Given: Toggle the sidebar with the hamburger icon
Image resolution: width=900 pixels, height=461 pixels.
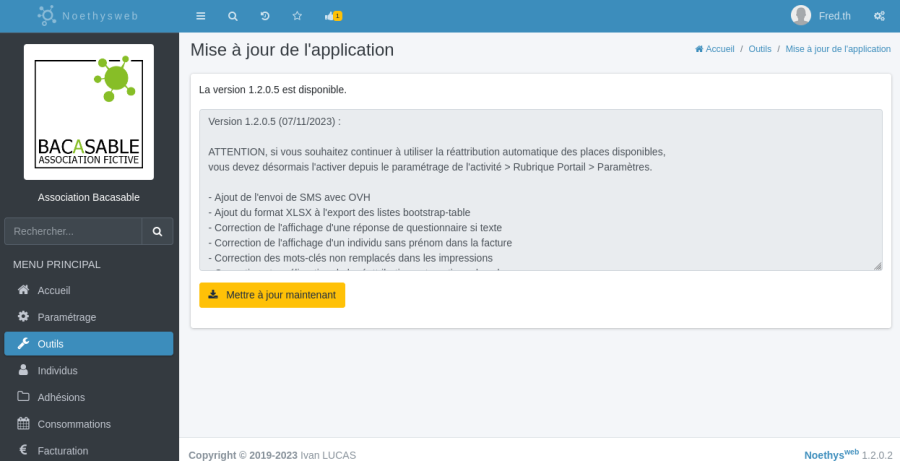Looking at the screenshot, I should tap(200, 16).
